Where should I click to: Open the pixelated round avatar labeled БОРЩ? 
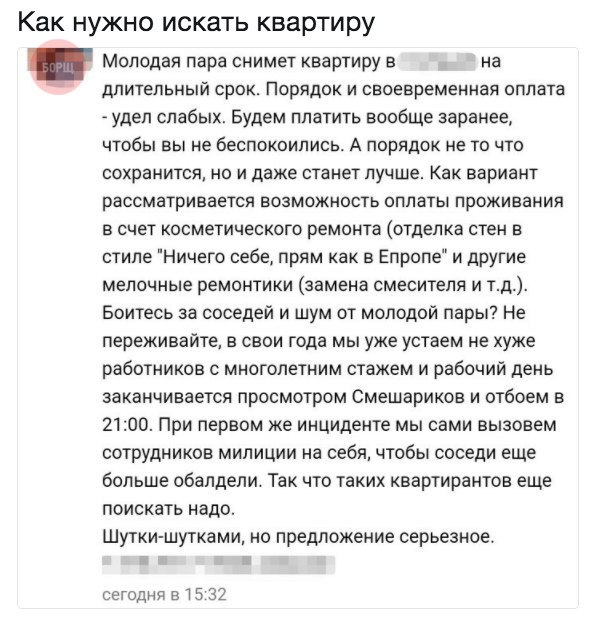click(57, 67)
